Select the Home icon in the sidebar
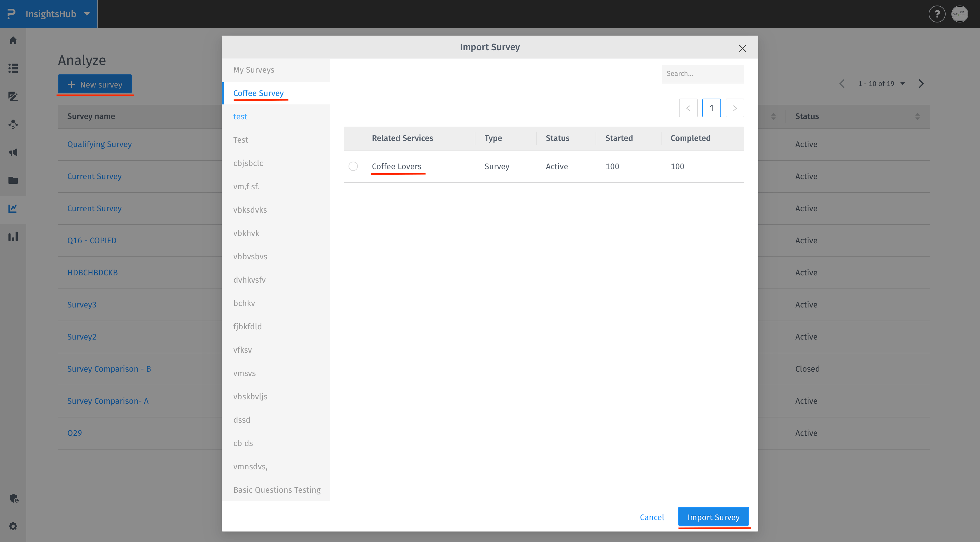This screenshot has width=980, height=542. [x=13, y=40]
